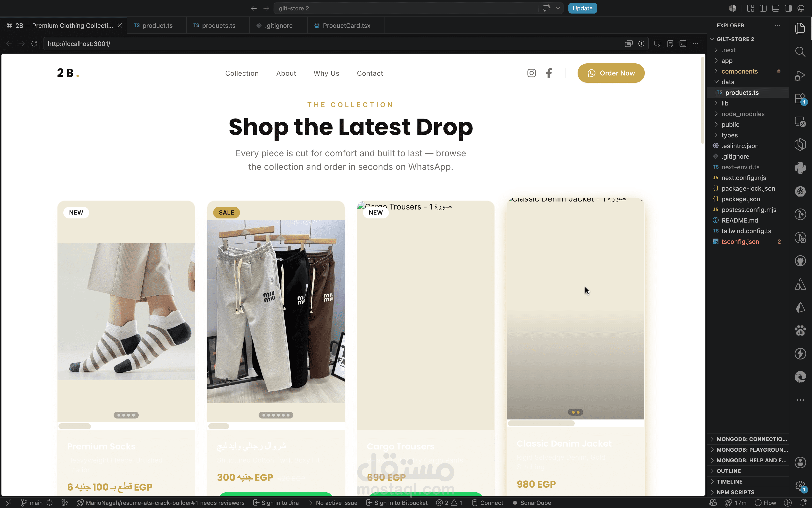
Task: Open Run and Debug view
Action: point(800,75)
